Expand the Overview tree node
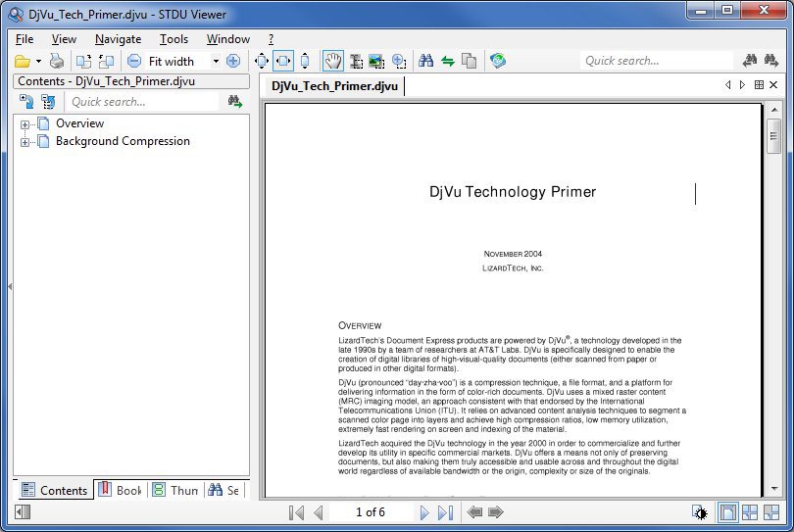 pyautogui.click(x=25, y=124)
